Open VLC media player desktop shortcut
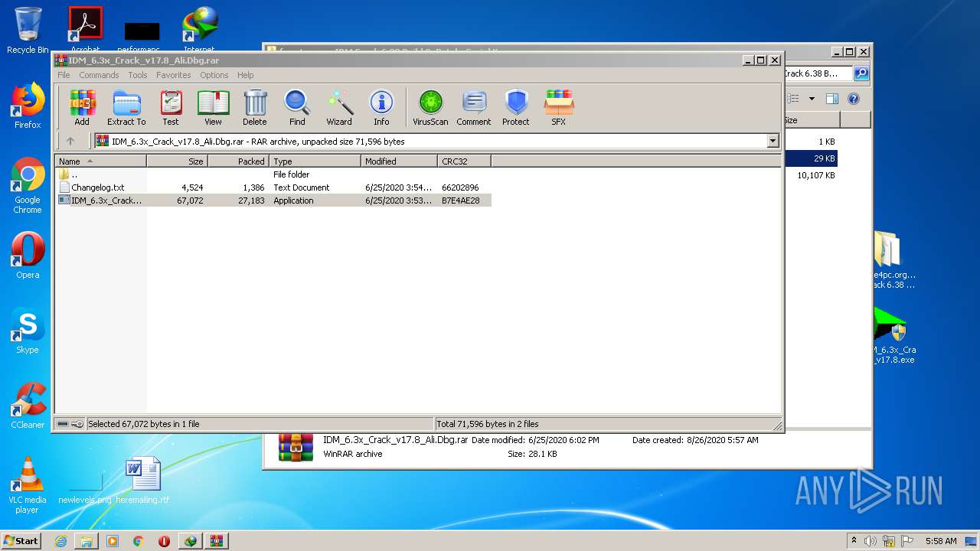The image size is (980, 551). [28, 485]
